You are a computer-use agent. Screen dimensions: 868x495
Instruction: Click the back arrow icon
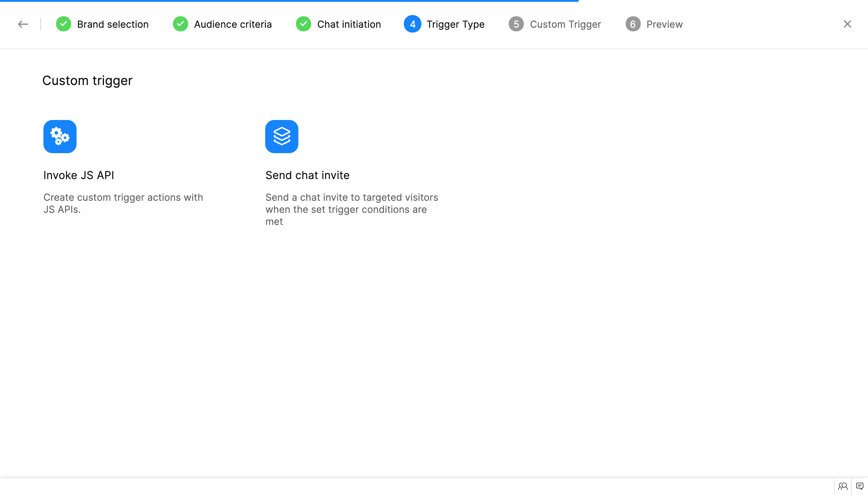point(23,24)
